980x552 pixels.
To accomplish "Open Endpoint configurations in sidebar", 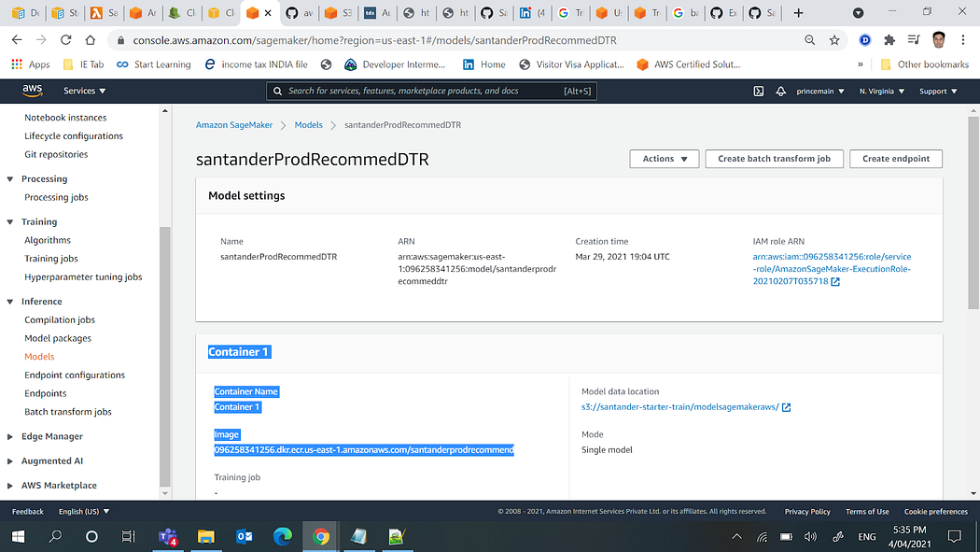I will click(75, 375).
